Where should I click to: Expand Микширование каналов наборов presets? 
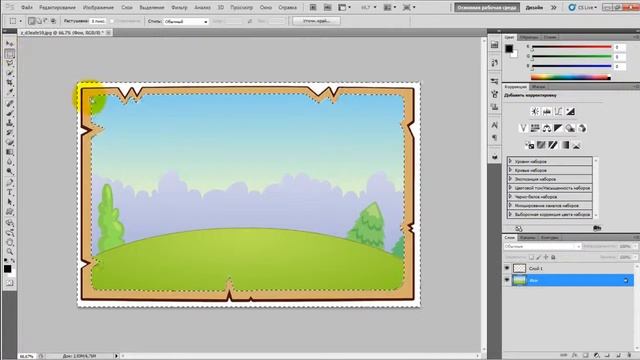pos(550,205)
